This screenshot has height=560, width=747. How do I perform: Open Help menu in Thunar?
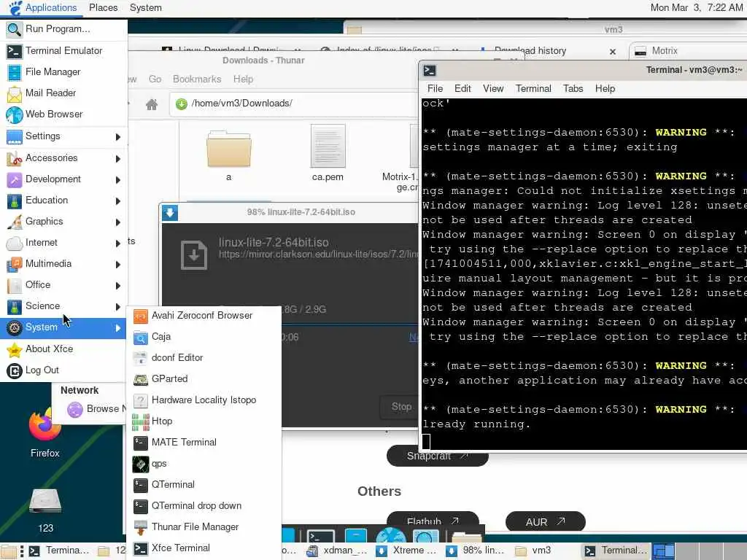click(x=243, y=79)
